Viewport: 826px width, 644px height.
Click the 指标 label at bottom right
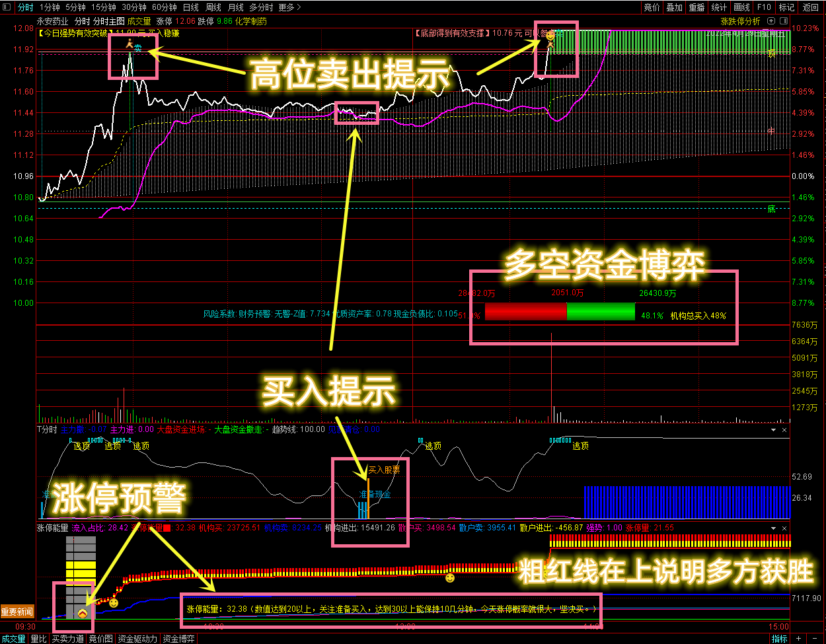tap(781, 638)
